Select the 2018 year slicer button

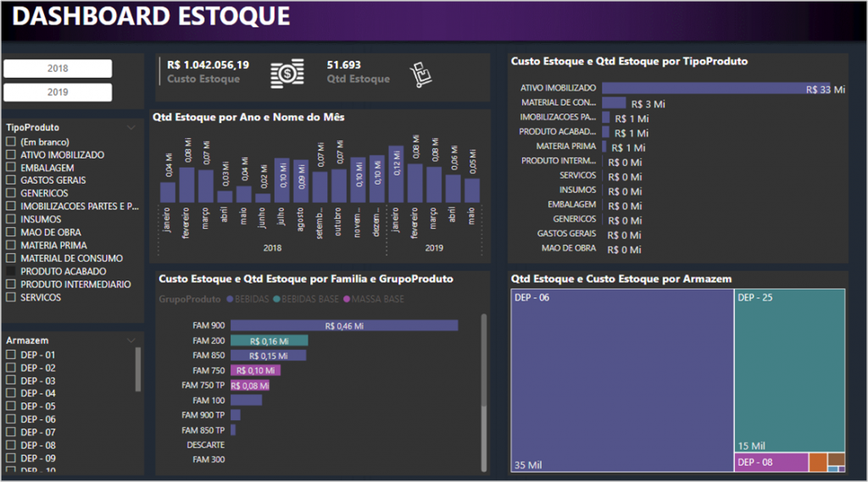coord(58,69)
